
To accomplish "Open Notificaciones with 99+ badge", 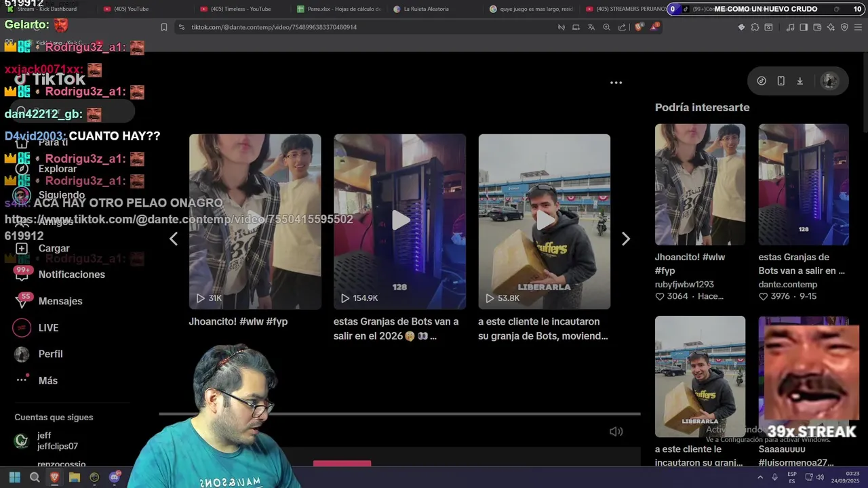I will (61, 274).
